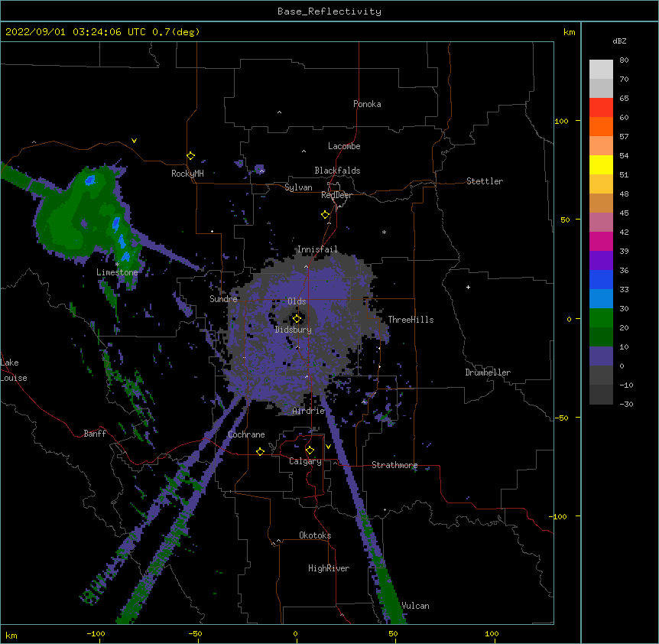This screenshot has height=644, width=659.
Task: Click the Drumheller town label
Action: point(488,372)
